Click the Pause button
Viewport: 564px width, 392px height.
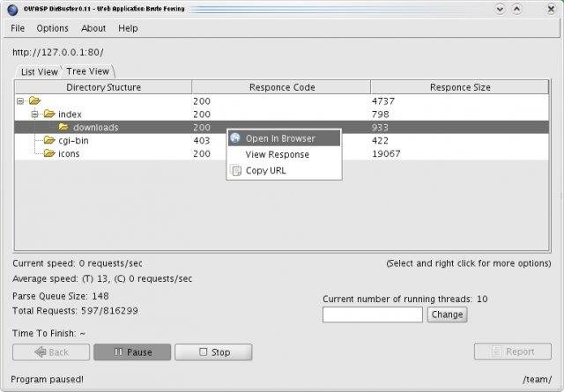coord(132,352)
